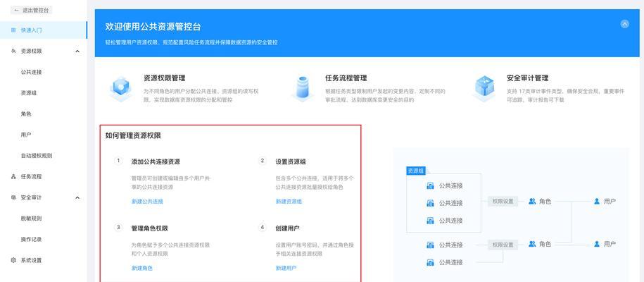The width and height of the screenshot is (644, 282).
Task: Click the 快速入门 sidebar icon
Action: pyautogui.click(x=13, y=30)
